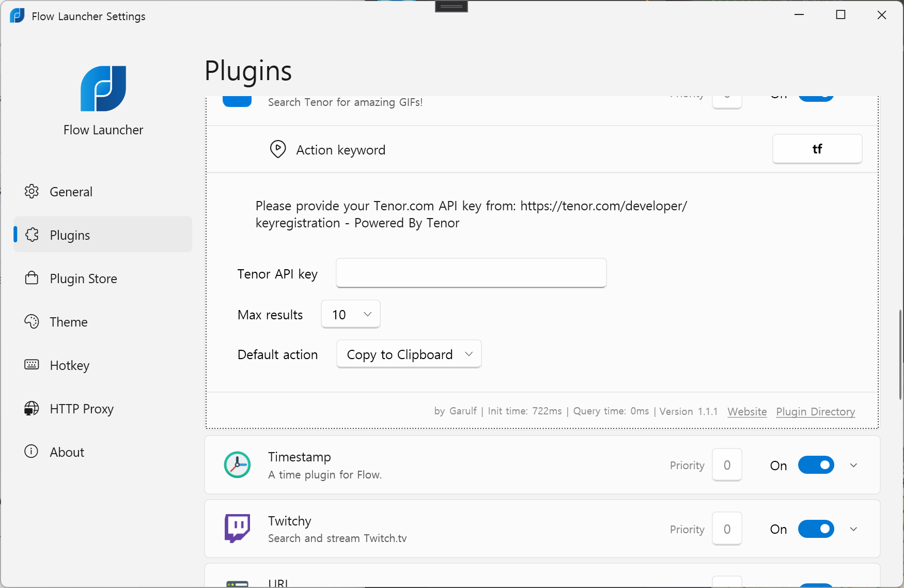Minimize the Flow Launcher Settings window
The image size is (904, 588).
click(799, 15)
